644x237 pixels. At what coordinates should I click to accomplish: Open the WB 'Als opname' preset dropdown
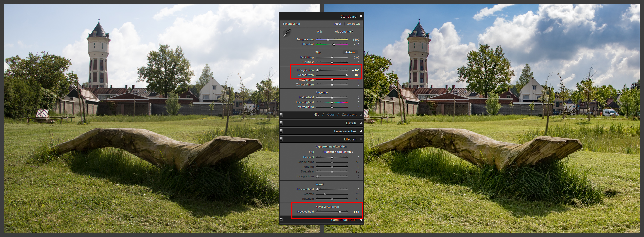[344, 32]
